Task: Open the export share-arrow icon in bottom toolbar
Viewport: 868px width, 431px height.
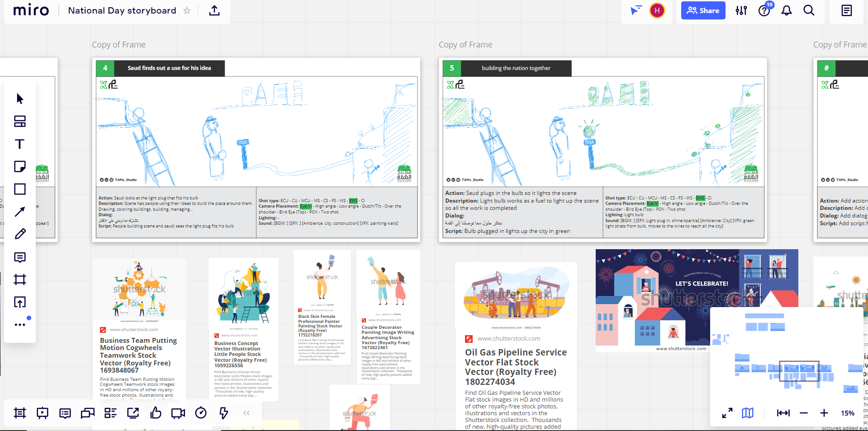Action: coord(133,412)
